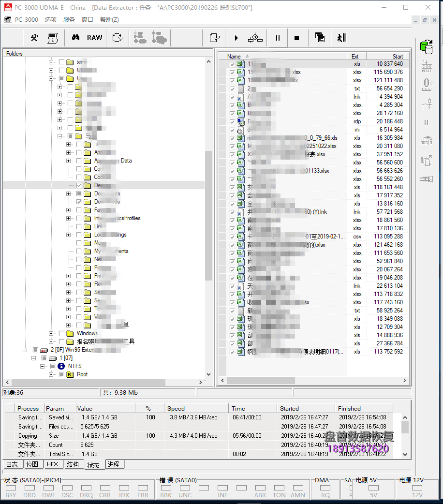The width and height of the screenshot is (443, 504).
Task: Stop the current process
Action: click(x=297, y=38)
